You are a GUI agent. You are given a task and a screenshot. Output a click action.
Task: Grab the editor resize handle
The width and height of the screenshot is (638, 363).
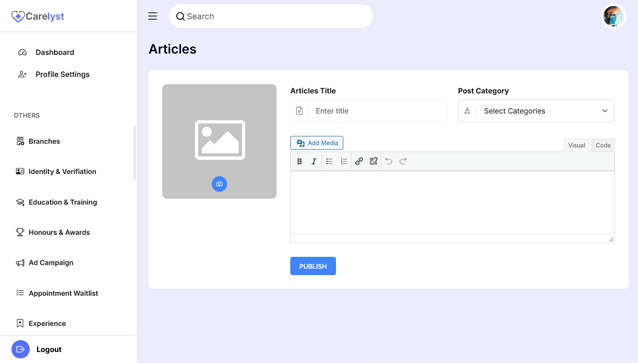611,239
